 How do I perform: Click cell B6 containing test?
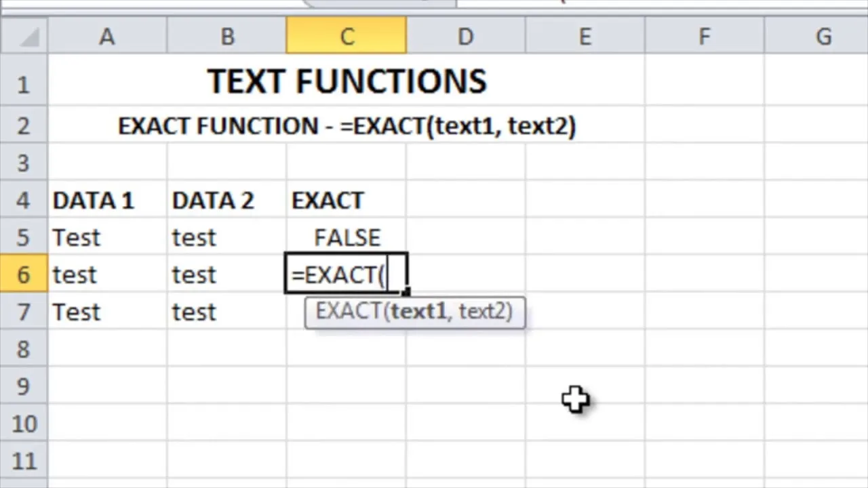pos(226,274)
